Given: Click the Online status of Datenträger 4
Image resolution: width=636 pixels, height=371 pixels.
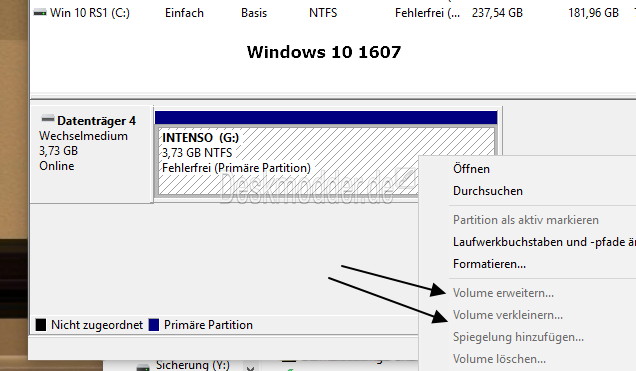Looking at the screenshot, I should pyautogui.click(x=56, y=166).
